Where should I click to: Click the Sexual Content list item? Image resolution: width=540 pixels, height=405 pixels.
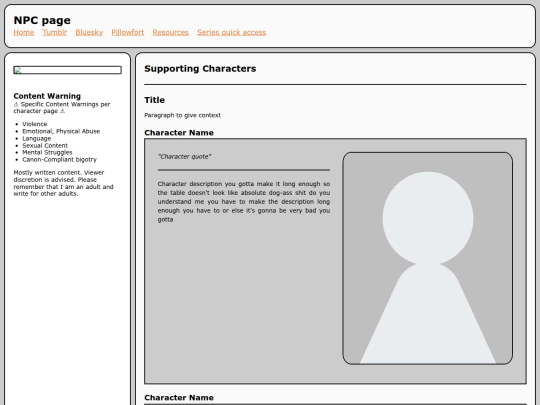pyautogui.click(x=45, y=145)
